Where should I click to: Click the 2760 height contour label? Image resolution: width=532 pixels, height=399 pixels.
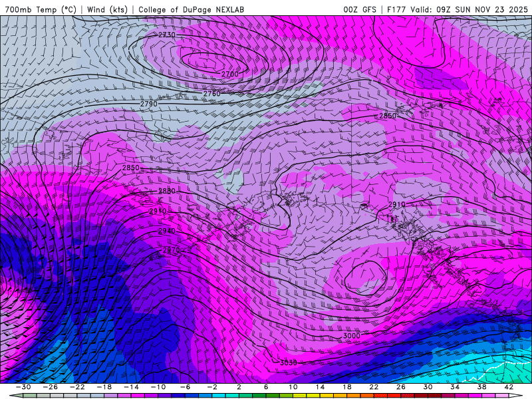click(x=211, y=93)
